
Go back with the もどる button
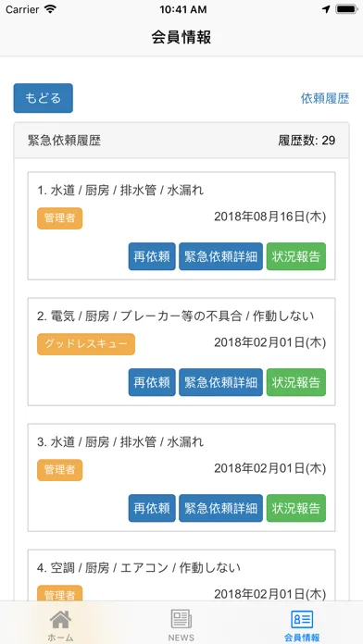(44, 98)
